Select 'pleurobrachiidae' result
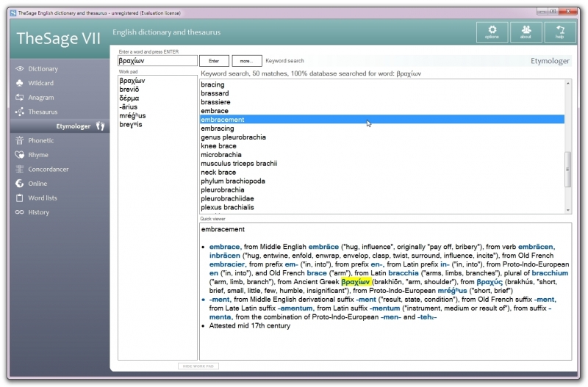This screenshot has height=387, width=588. point(381,198)
